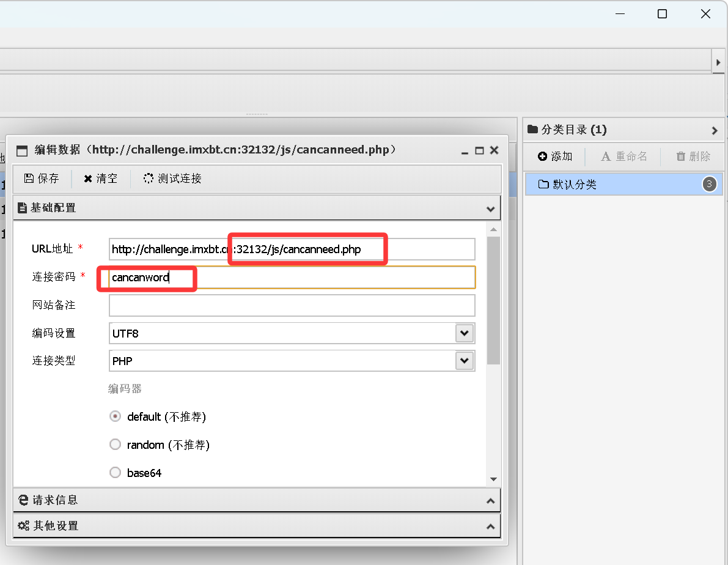This screenshot has width=728, height=565.
Task: Focus the URL地址 input field
Action: [292, 249]
